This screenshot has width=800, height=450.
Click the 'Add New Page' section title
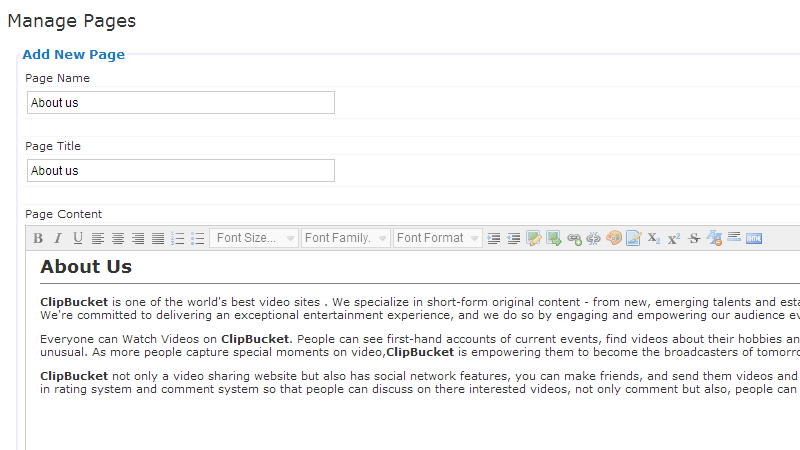click(73, 55)
